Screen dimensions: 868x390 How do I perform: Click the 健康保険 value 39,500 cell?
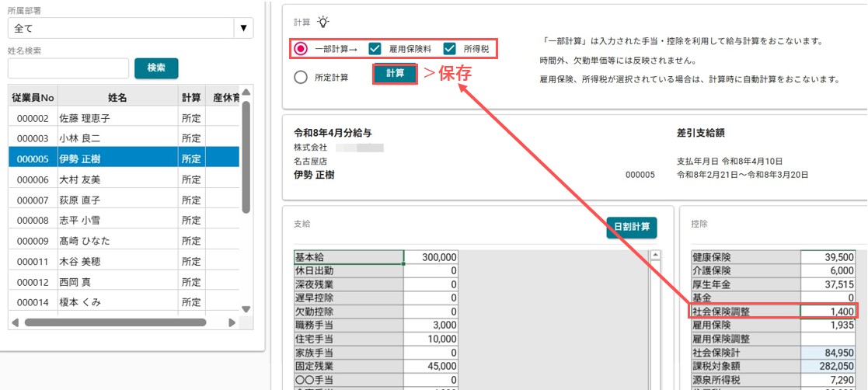pyautogui.click(x=828, y=257)
